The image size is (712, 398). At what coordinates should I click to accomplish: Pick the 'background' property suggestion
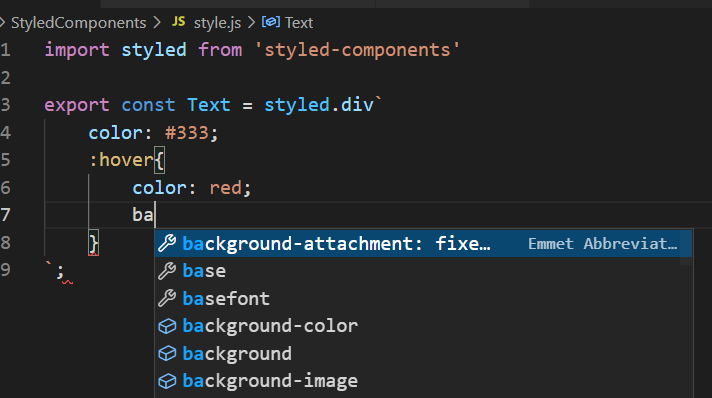[423, 353]
